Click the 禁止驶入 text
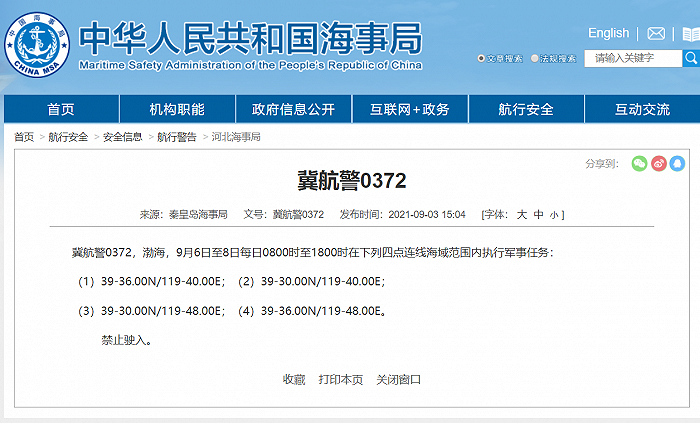Viewport: 700px width, 423px height. (126, 340)
